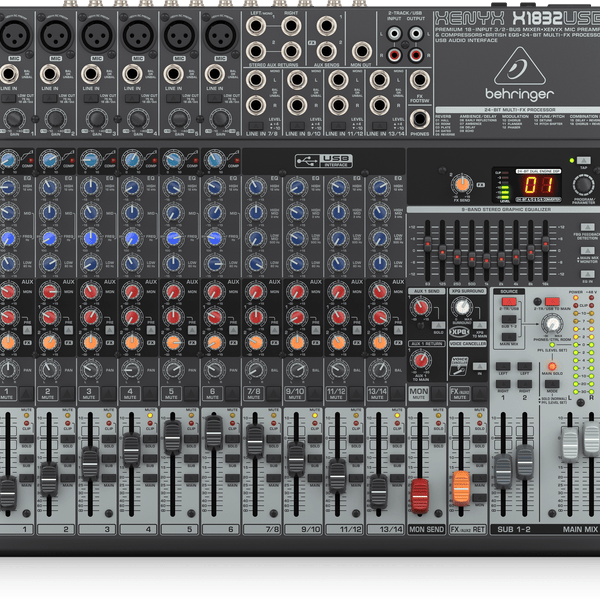Image resolution: width=600 pixels, height=600 pixels.
Task: Click the 'SUB 1-2' label strip
Action: point(514,529)
